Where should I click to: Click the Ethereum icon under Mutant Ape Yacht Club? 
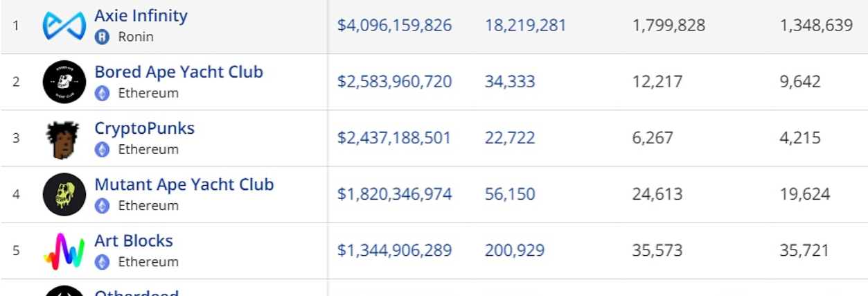pyautogui.click(x=103, y=206)
